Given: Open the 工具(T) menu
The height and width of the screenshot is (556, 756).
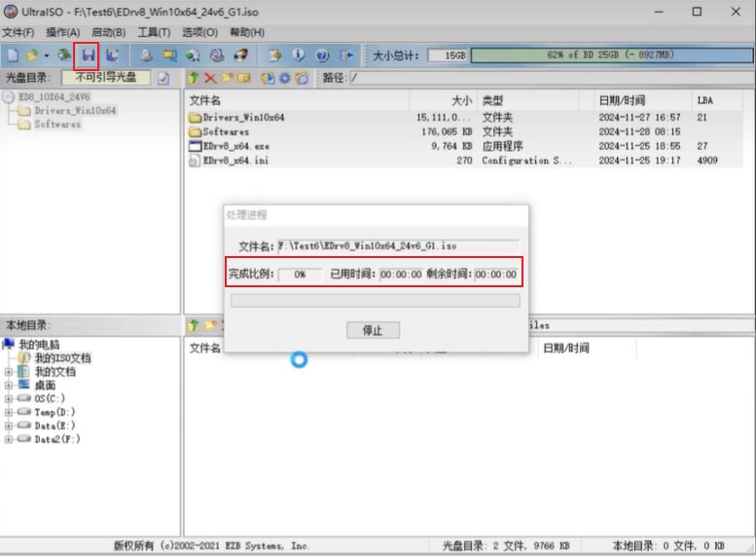Looking at the screenshot, I should 154,32.
